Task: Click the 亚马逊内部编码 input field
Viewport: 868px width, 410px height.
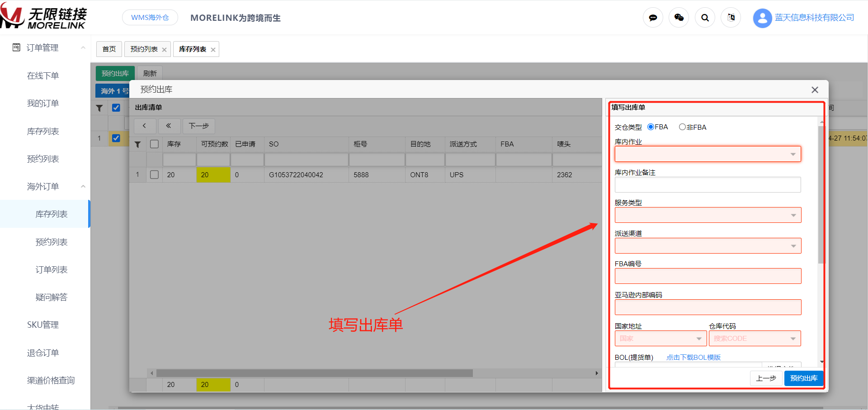Action: click(708, 307)
